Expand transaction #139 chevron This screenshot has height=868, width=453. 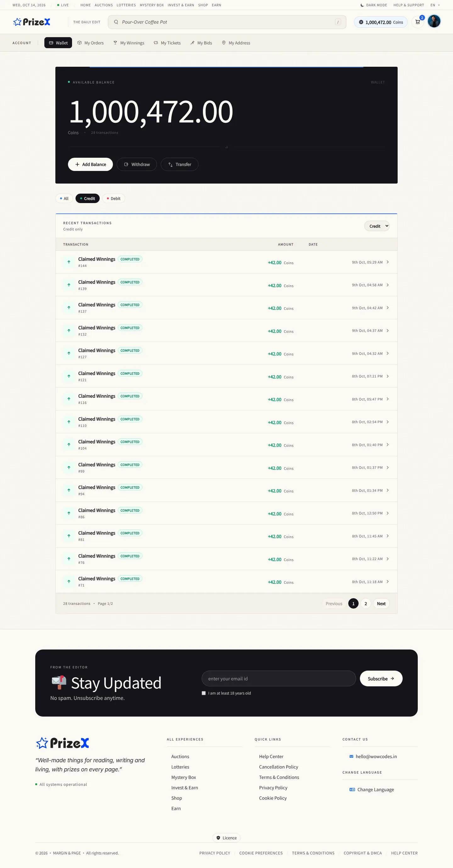(x=388, y=285)
